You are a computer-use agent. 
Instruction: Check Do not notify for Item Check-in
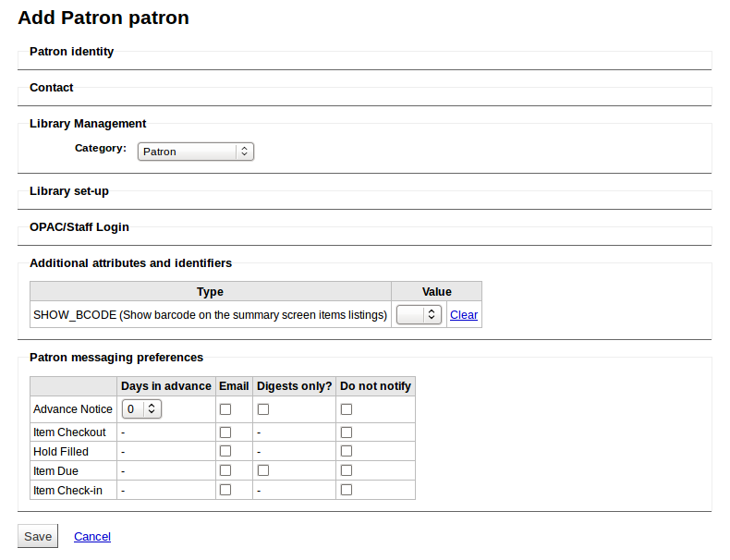pyautogui.click(x=347, y=491)
